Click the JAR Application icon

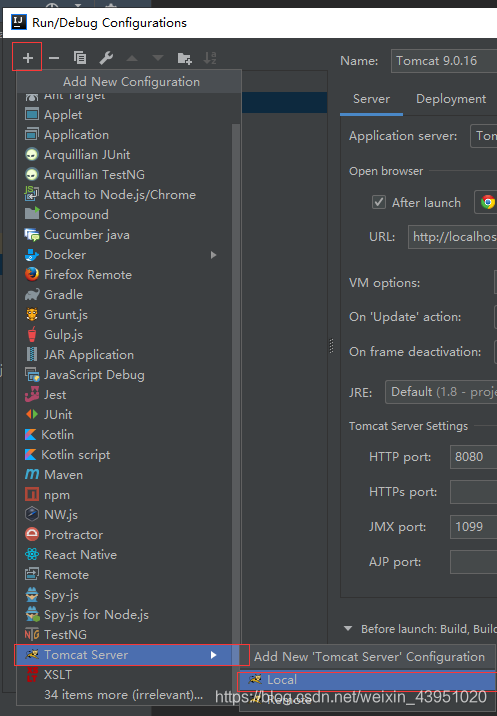pyautogui.click(x=32, y=354)
